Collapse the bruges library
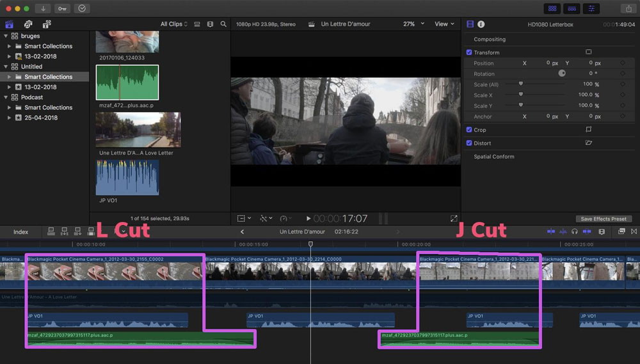 pos(6,36)
